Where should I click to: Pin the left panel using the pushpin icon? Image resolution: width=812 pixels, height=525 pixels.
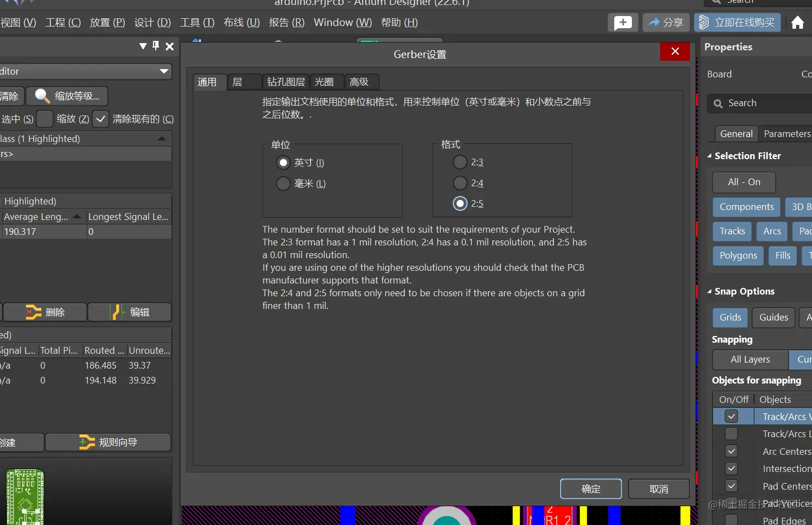coord(156,46)
